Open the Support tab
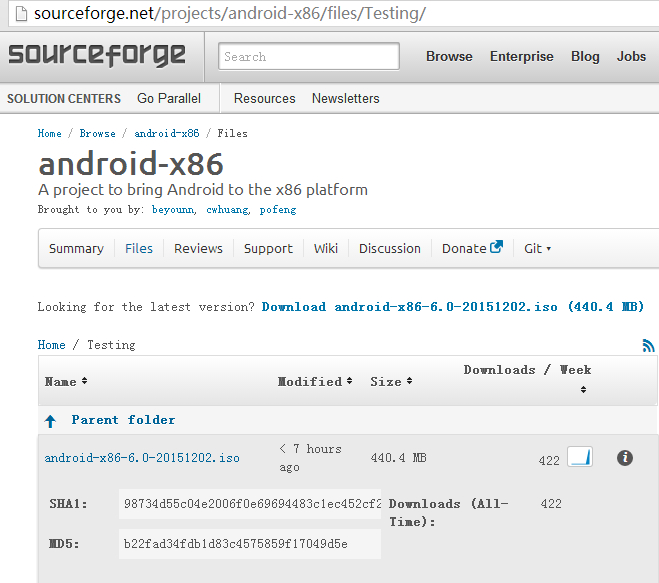The width and height of the screenshot is (659, 583). point(268,248)
